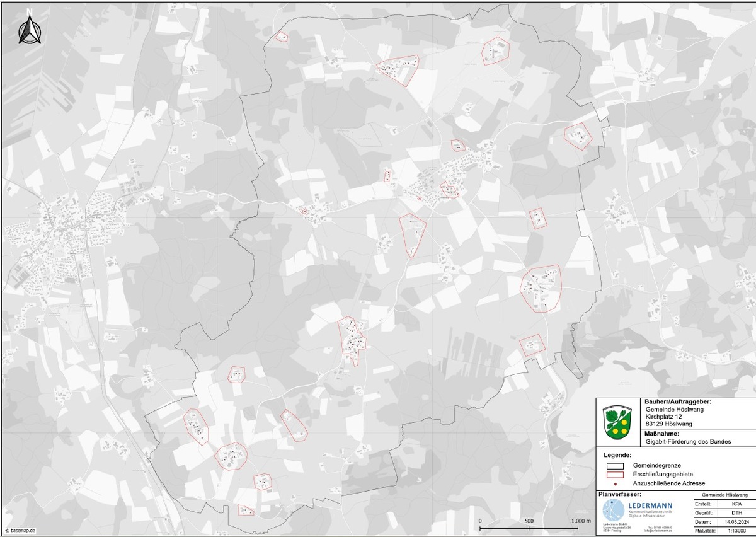
Task: Click the 'Erschließungsgebiete' legend label
Action: tap(663, 474)
